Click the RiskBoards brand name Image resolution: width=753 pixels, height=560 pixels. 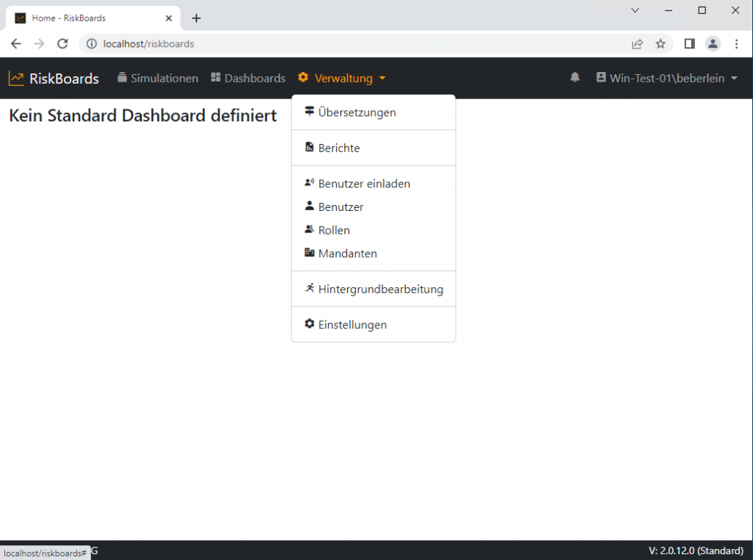click(64, 79)
